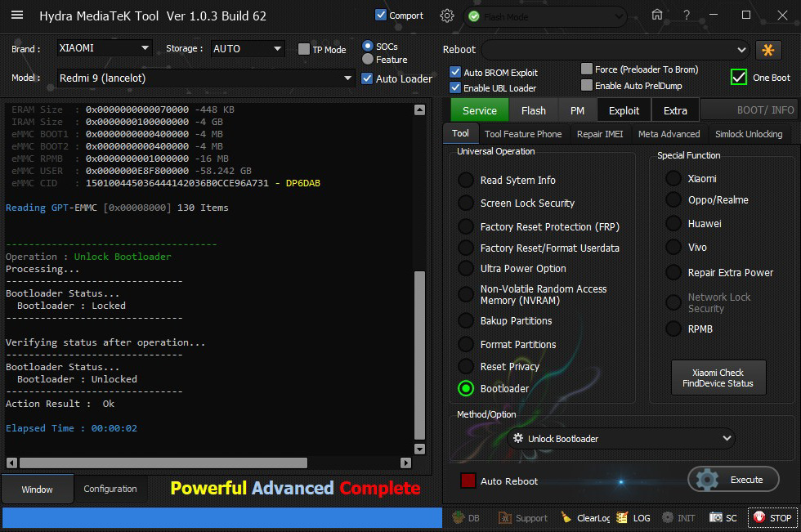Toggle the Auto BROM Exploit checkbox
801x532 pixels.
tap(455, 73)
